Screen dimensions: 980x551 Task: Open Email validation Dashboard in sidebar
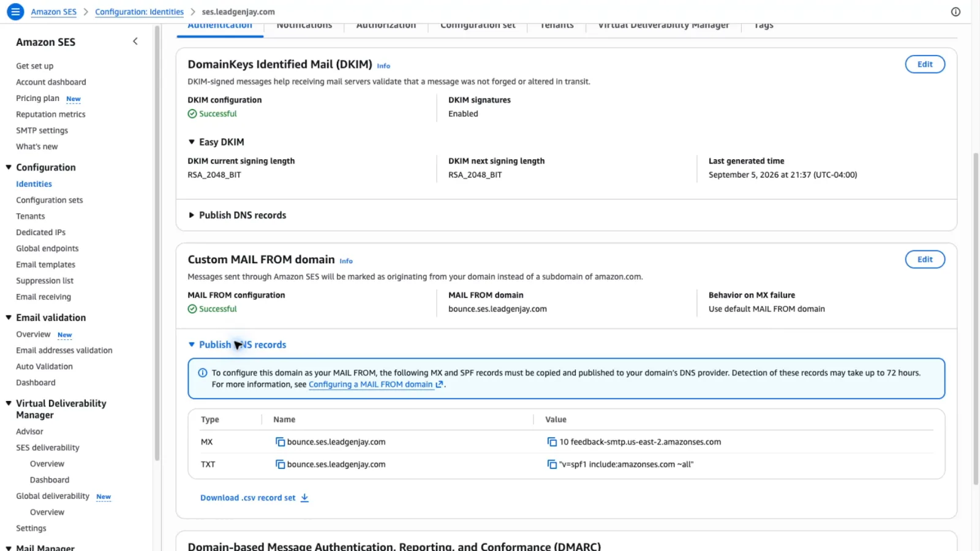tap(36, 383)
